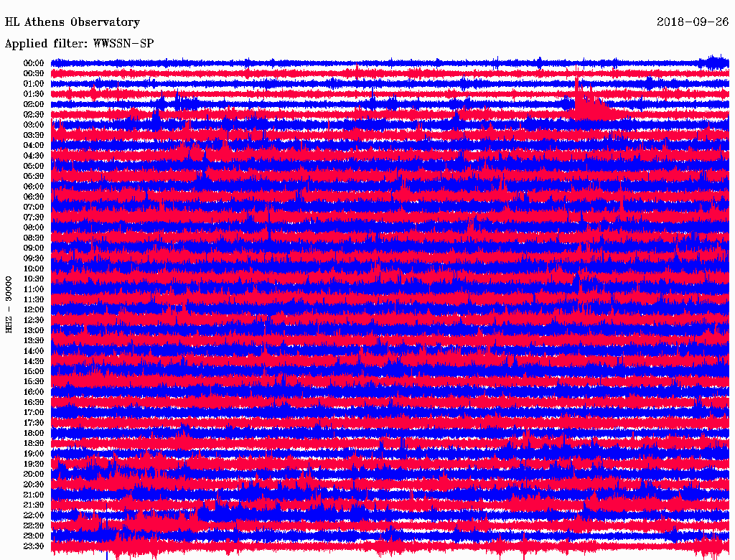
Task: Select the 00:30 time label
Action: tap(34, 73)
